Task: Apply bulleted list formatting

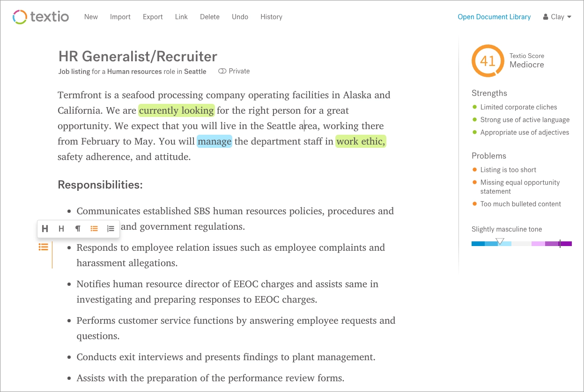Action: [x=94, y=229]
